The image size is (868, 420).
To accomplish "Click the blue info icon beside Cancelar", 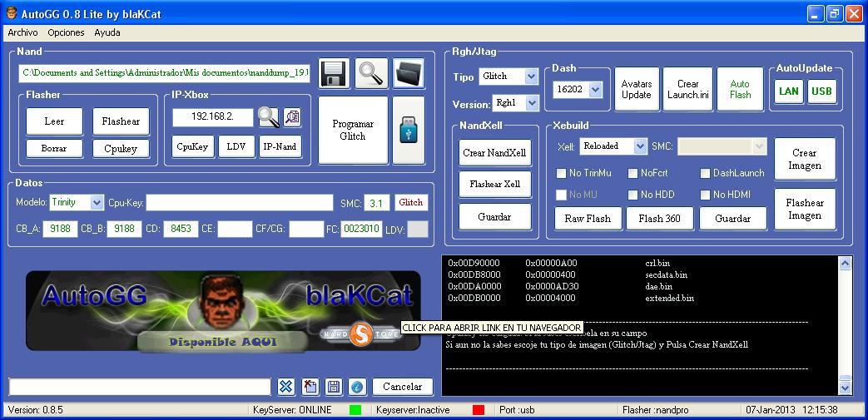I will tap(357, 386).
